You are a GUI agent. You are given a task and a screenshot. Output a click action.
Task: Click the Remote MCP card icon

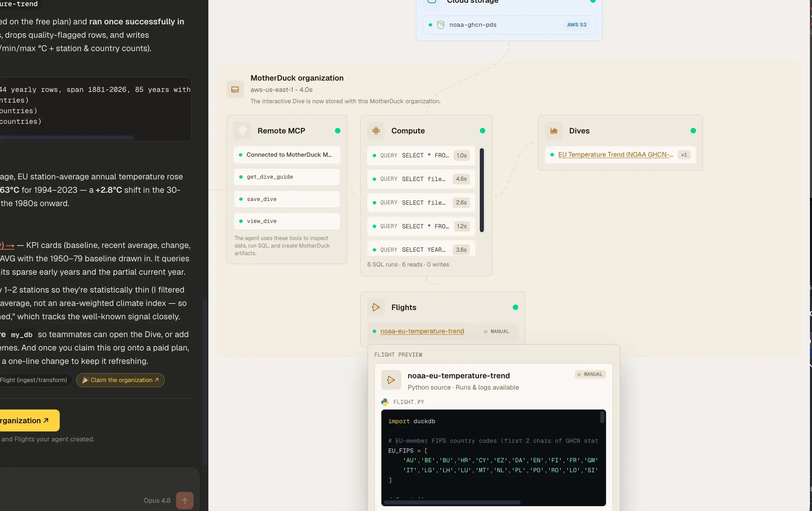pos(242,131)
